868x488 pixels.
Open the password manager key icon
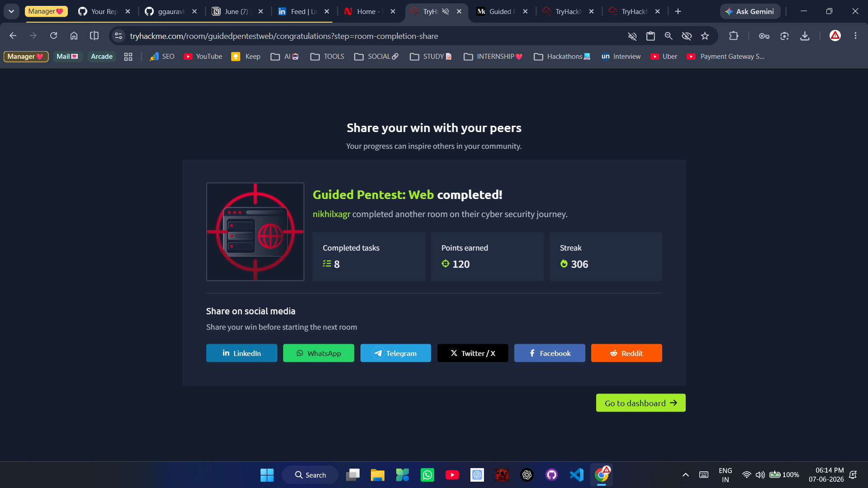(764, 36)
